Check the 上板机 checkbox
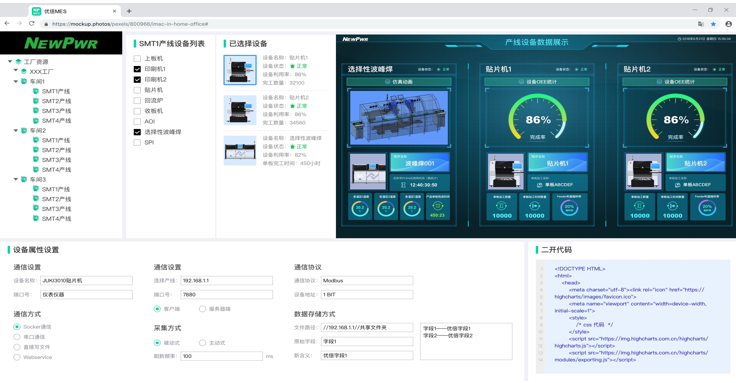The image size is (736, 383). tap(137, 59)
